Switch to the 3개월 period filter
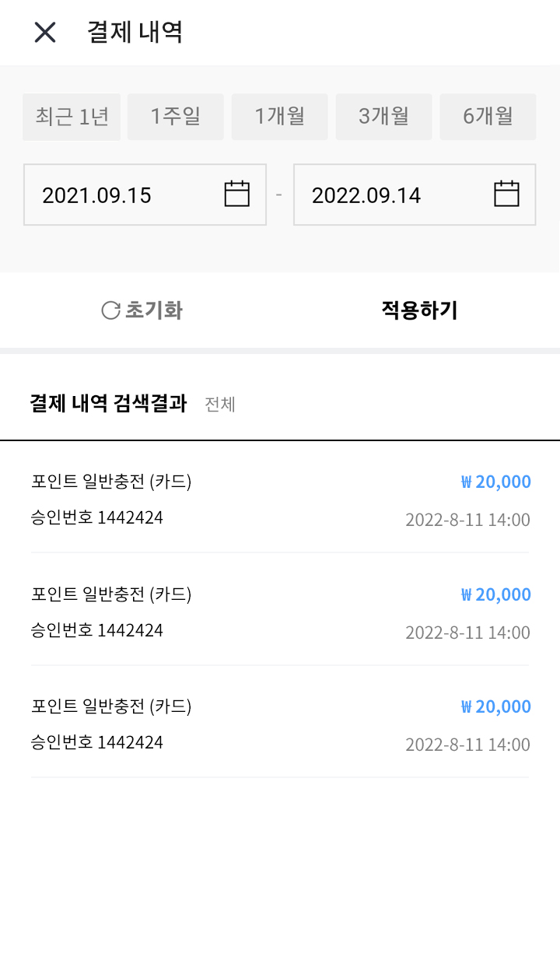The image size is (560, 978). (x=383, y=117)
